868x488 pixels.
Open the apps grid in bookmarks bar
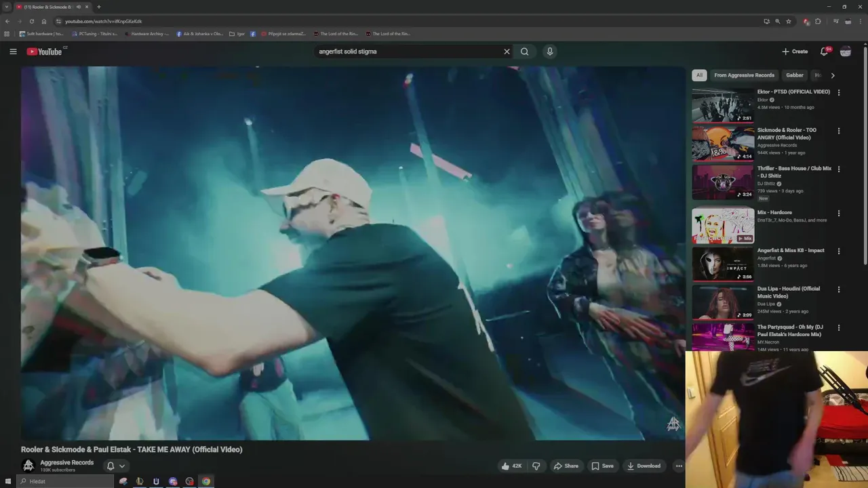point(7,33)
